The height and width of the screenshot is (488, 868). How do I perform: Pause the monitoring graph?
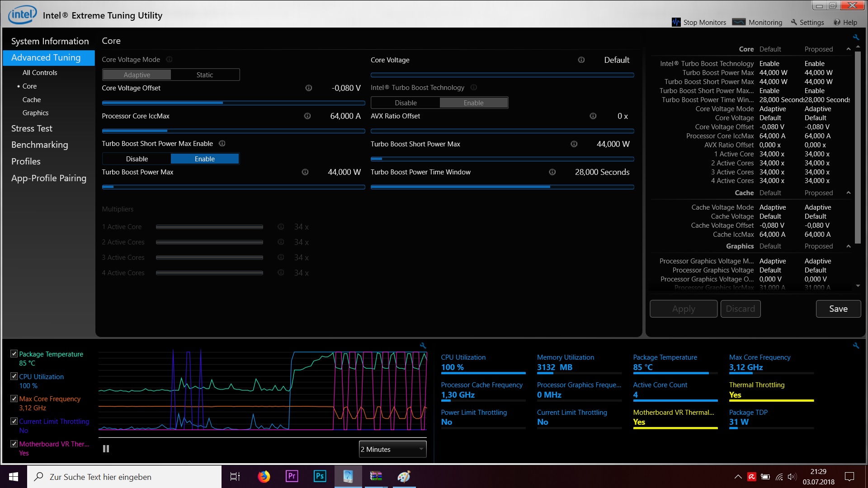tap(106, 449)
